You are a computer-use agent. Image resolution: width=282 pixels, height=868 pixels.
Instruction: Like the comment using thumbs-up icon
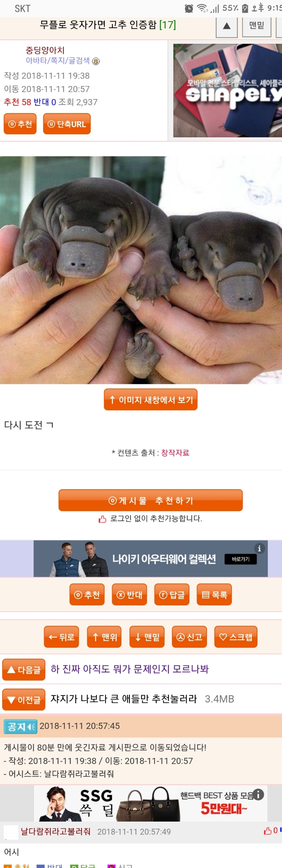point(268,831)
